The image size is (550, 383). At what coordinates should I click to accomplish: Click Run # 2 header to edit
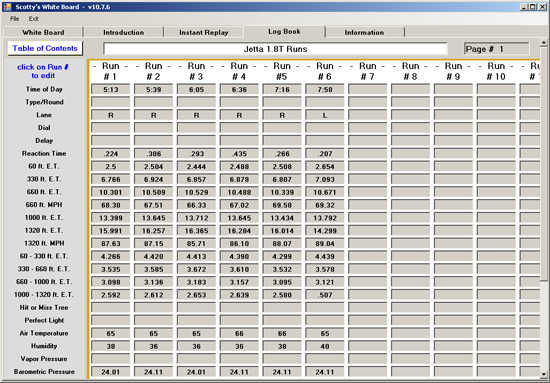153,71
